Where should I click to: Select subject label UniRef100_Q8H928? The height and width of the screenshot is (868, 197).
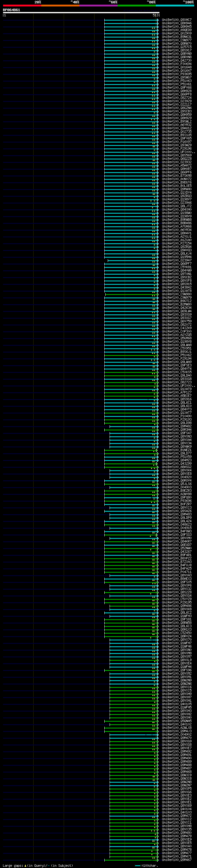pyautogui.click(x=177, y=91)
